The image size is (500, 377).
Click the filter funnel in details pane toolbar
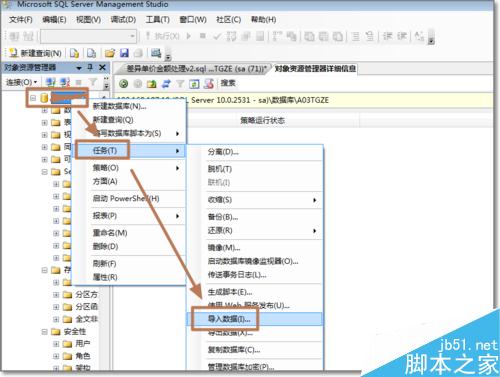(x=180, y=84)
